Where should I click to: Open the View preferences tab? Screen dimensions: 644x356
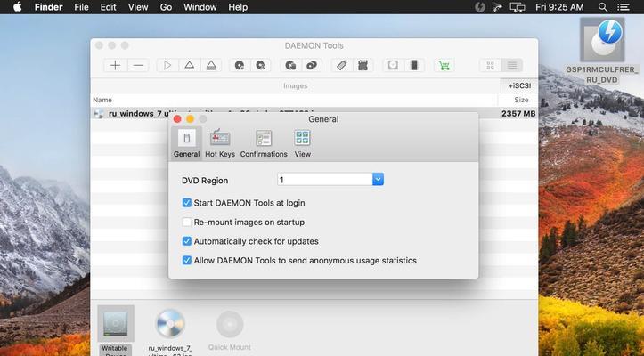(303, 143)
